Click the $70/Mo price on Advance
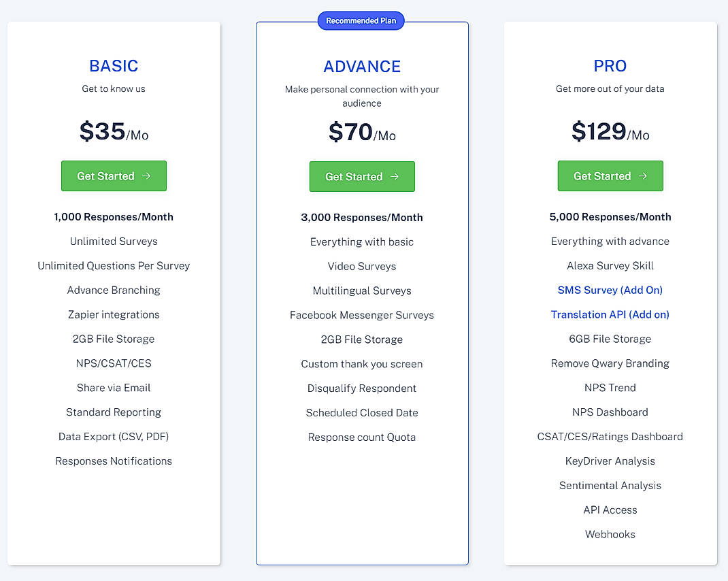Image resolution: width=728 pixels, height=581 pixels. 362,133
